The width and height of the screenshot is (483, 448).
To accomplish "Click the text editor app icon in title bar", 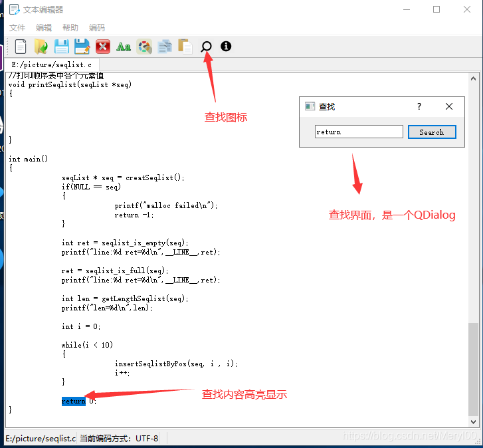I will [14, 9].
